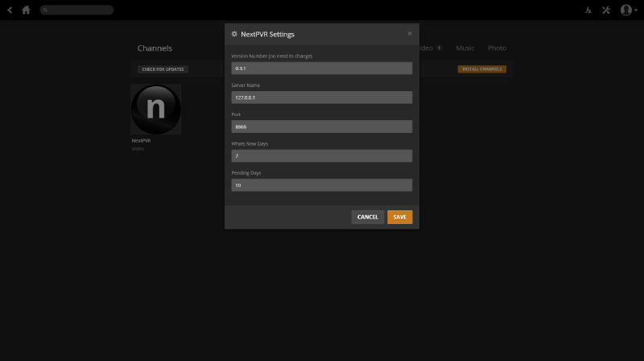Go back using the back arrow icon
This screenshot has width=644, height=361.
[x=10, y=10]
